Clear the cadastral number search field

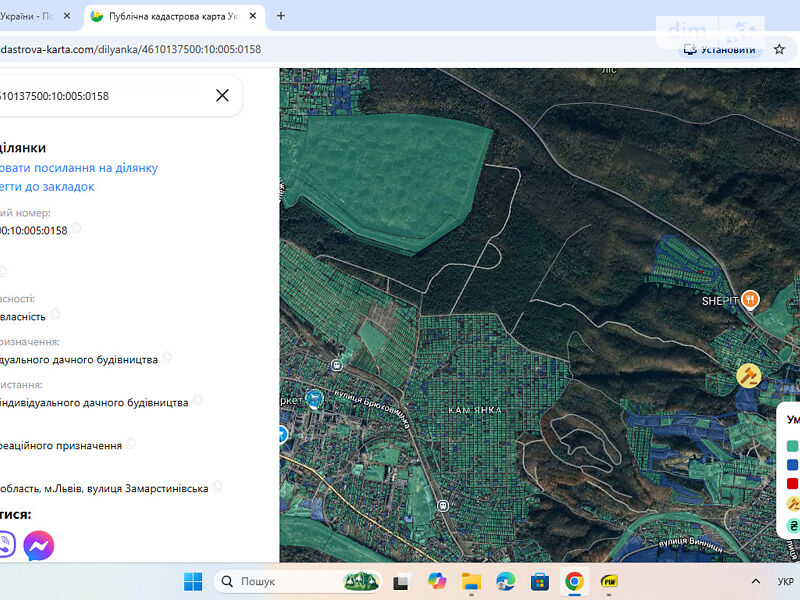(x=222, y=95)
